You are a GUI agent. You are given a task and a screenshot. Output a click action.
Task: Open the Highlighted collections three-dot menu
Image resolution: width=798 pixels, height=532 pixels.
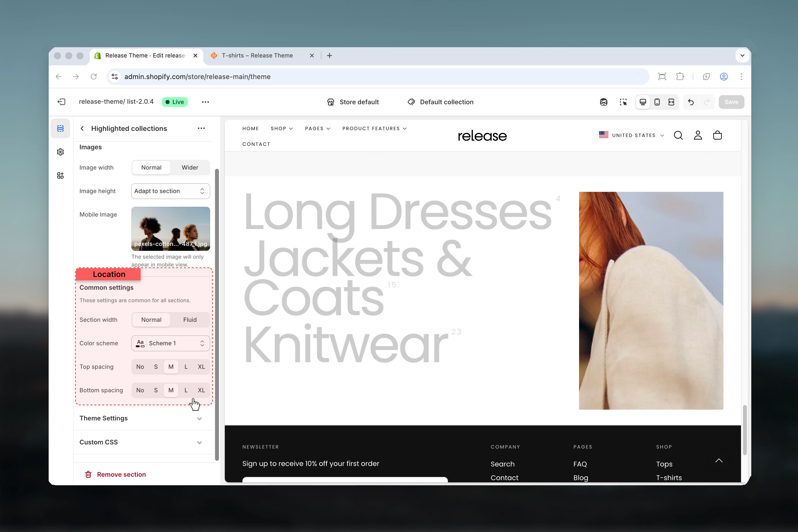[201, 128]
